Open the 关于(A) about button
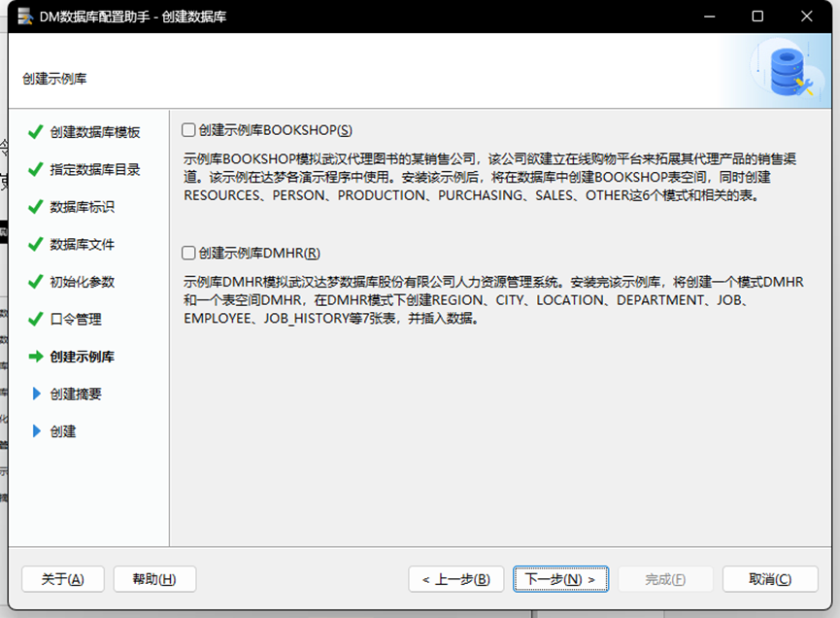840x618 pixels. pos(63,579)
